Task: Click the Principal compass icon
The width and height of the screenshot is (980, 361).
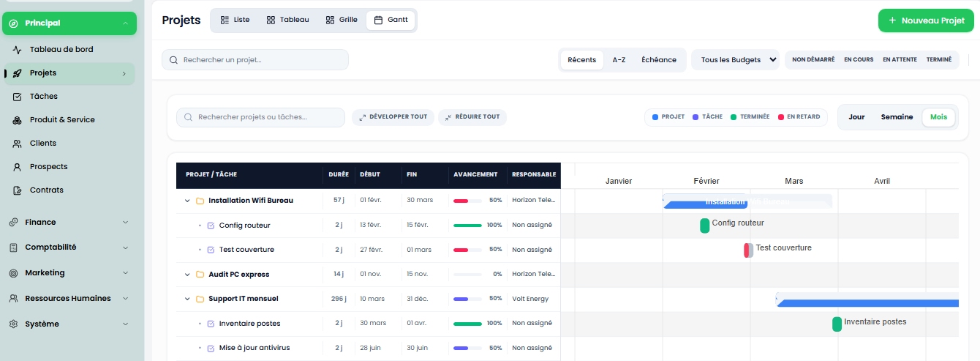Action: (x=13, y=23)
